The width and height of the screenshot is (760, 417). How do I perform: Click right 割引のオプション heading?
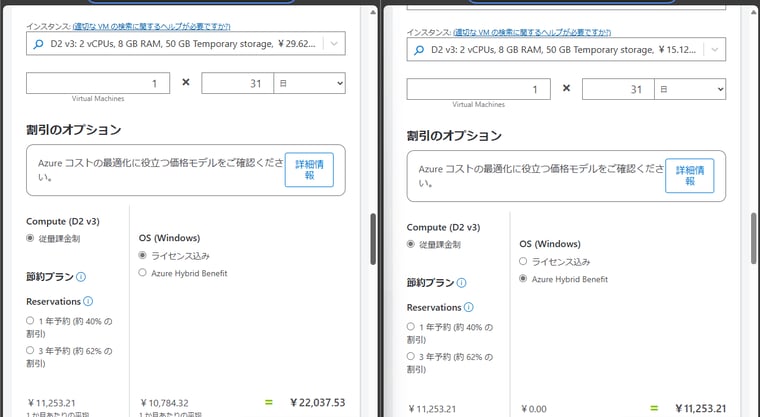click(454, 135)
